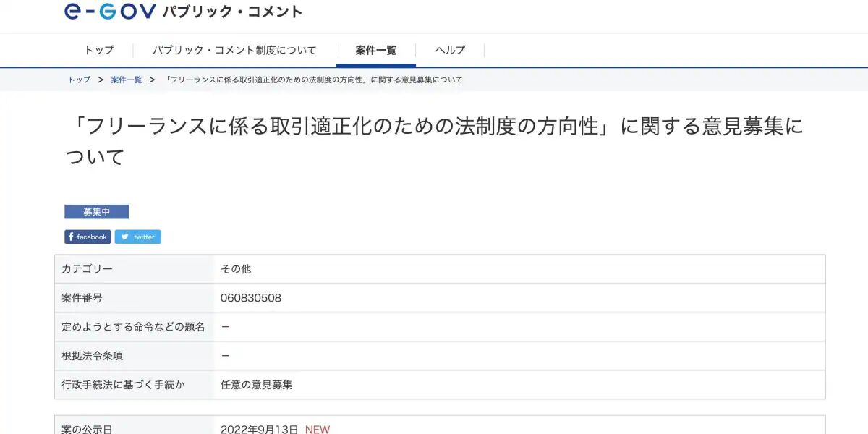Click the 任意の意見募集 cell
The image size is (868, 434).
point(257,385)
